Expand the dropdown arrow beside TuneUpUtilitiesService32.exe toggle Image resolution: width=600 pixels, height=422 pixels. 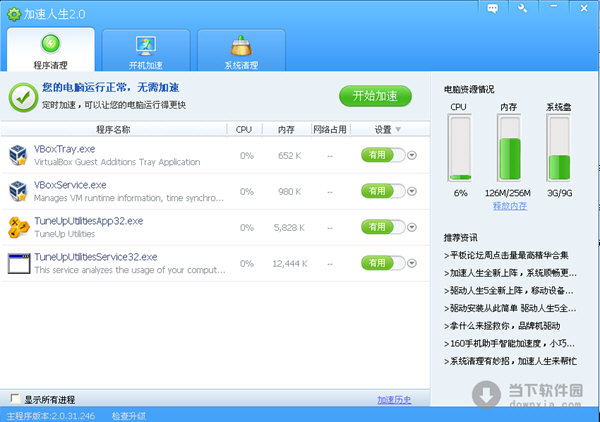click(x=412, y=264)
